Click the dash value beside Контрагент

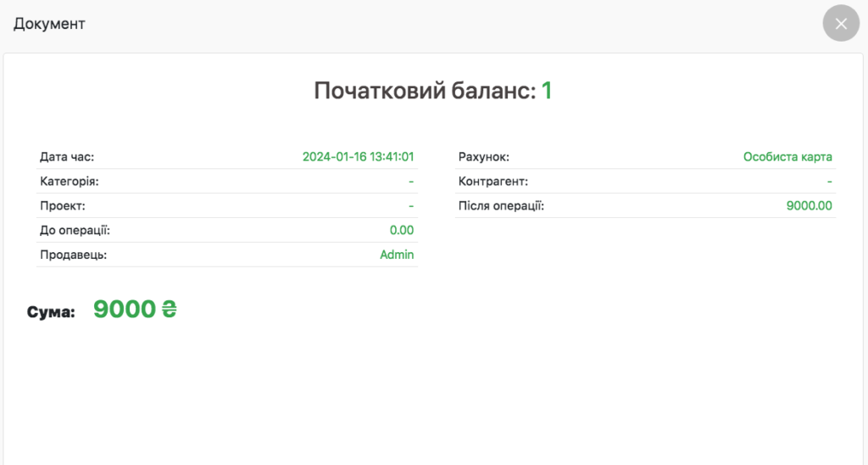(829, 182)
